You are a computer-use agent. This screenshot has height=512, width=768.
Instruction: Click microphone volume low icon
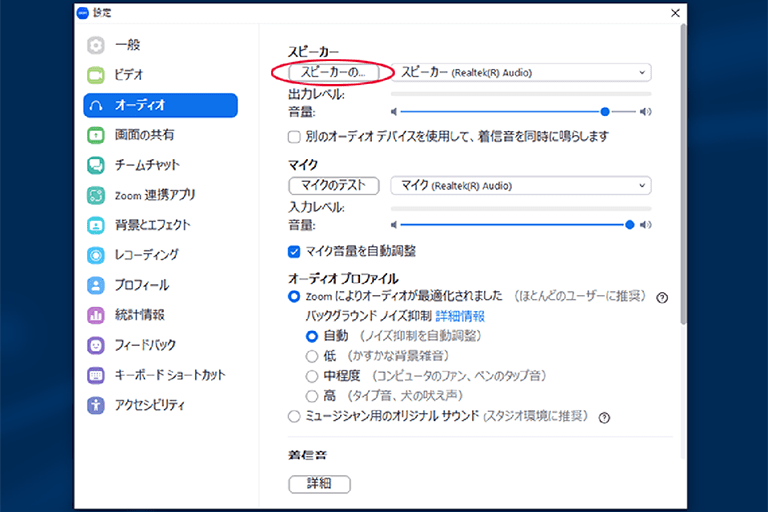pos(393,225)
